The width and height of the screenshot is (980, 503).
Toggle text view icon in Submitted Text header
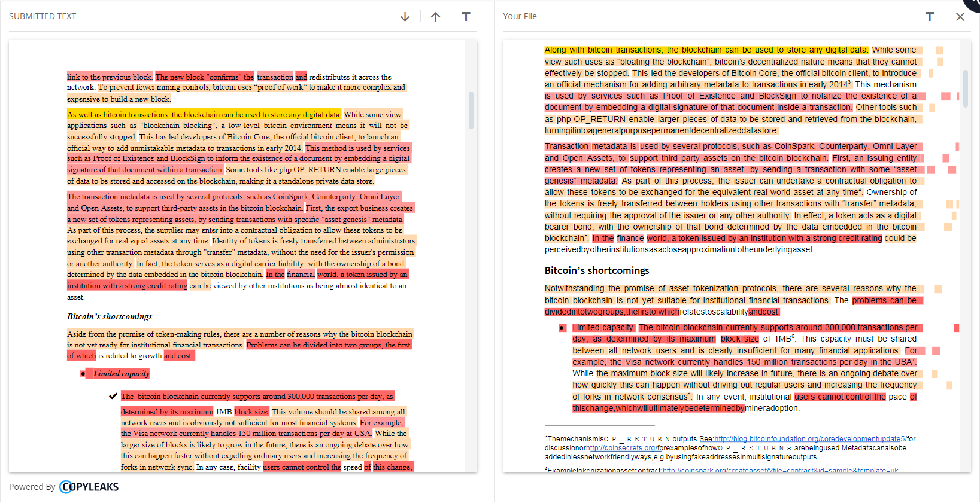coord(466,17)
